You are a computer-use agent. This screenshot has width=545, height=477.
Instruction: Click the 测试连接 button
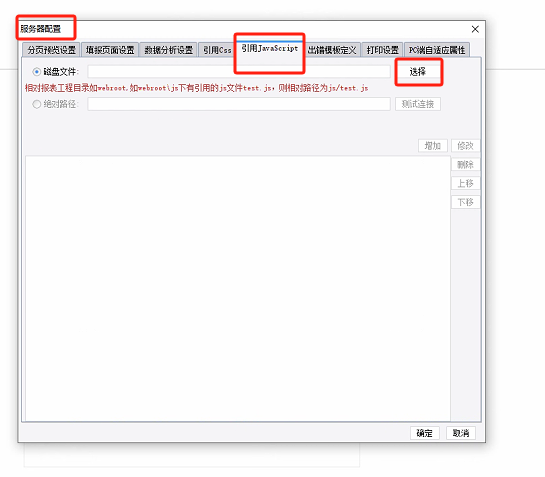click(418, 104)
